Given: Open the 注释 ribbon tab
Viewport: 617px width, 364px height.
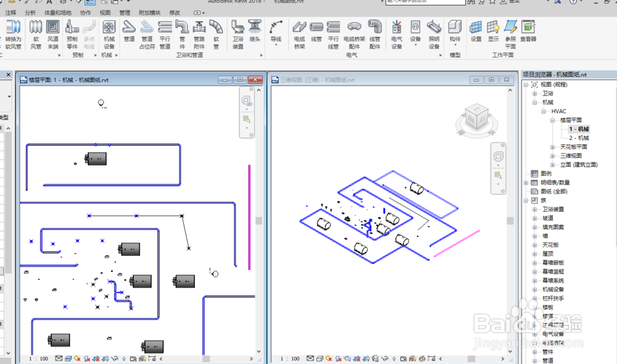Looking at the screenshot, I should (x=10, y=13).
